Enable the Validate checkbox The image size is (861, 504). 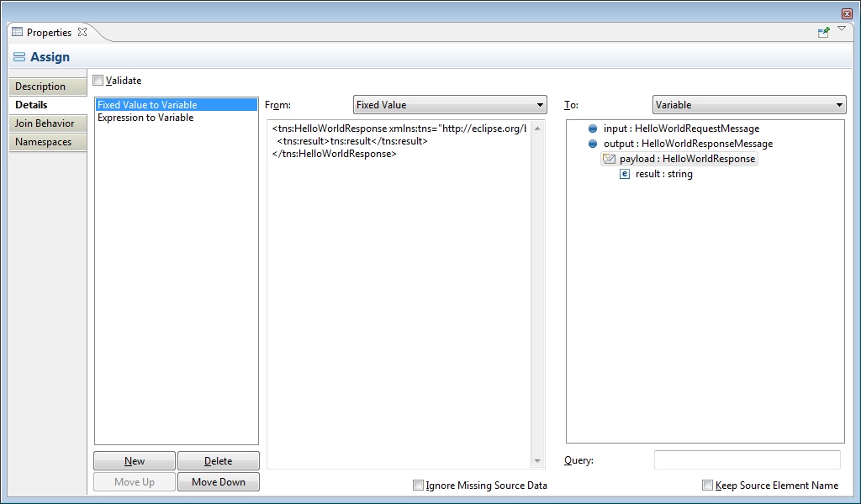98,81
